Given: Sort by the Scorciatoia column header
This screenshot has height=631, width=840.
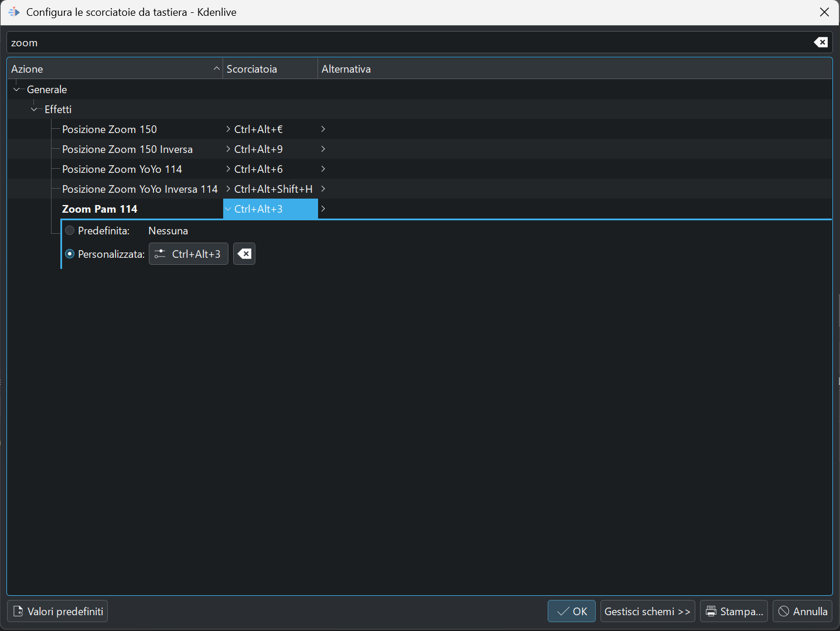Looking at the screenshot, I should click(x=270, y=69).
